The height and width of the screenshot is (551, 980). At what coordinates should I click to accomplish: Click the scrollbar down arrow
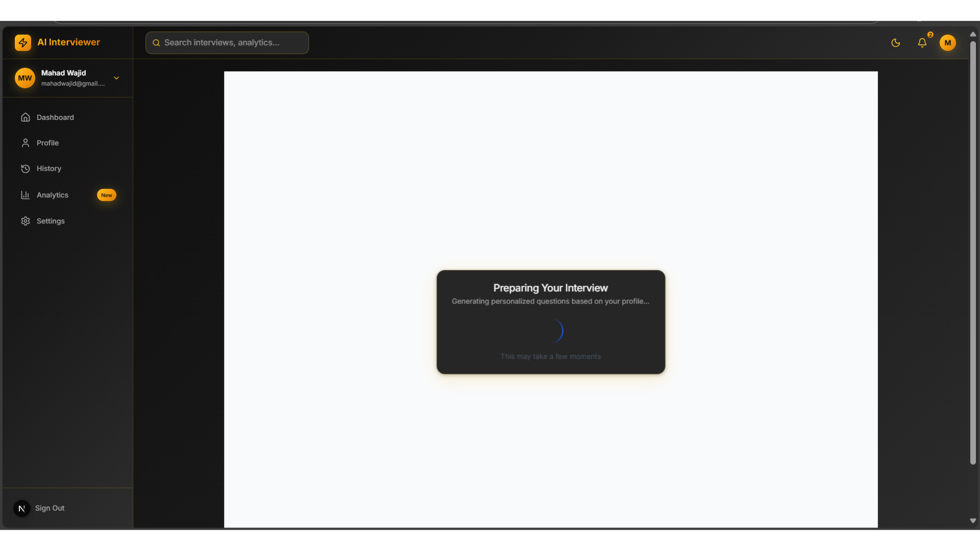click(973, 521)
